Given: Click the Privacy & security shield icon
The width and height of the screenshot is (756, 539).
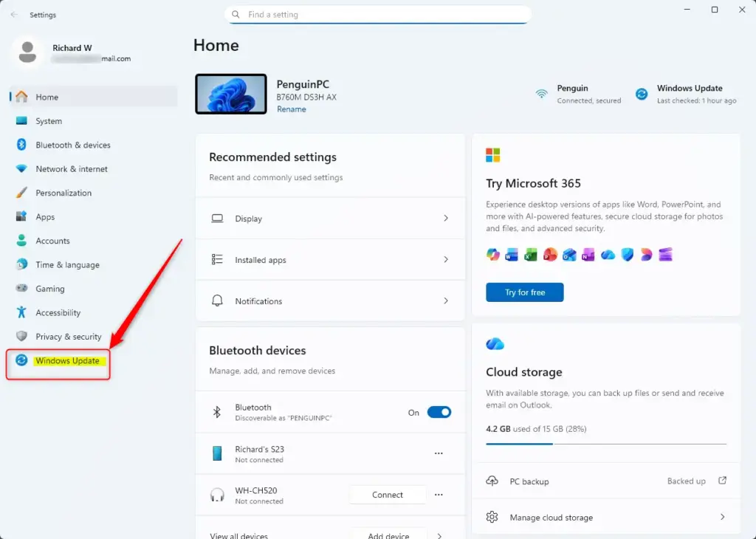Looking at the screenshot, I should 21,336.
